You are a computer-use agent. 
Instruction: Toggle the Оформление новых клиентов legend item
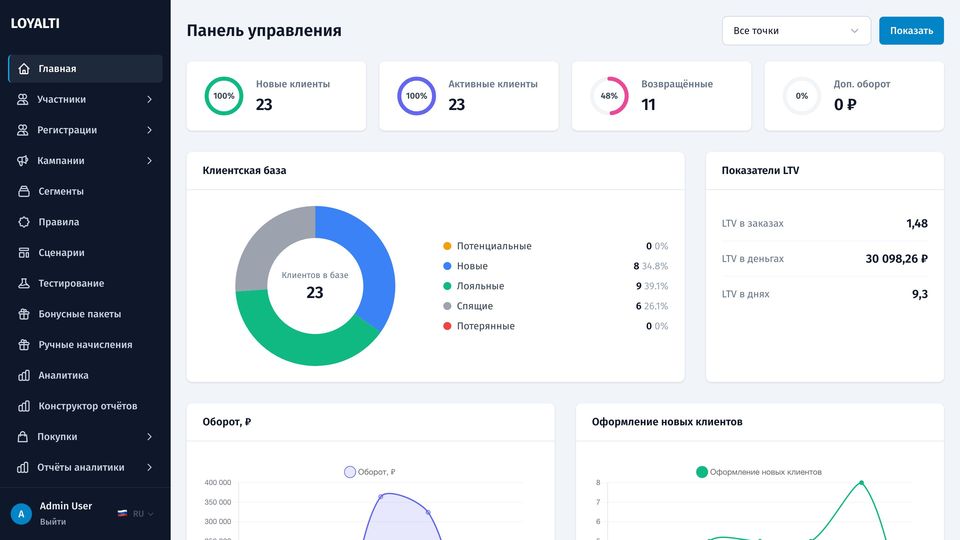coord(759,472)
